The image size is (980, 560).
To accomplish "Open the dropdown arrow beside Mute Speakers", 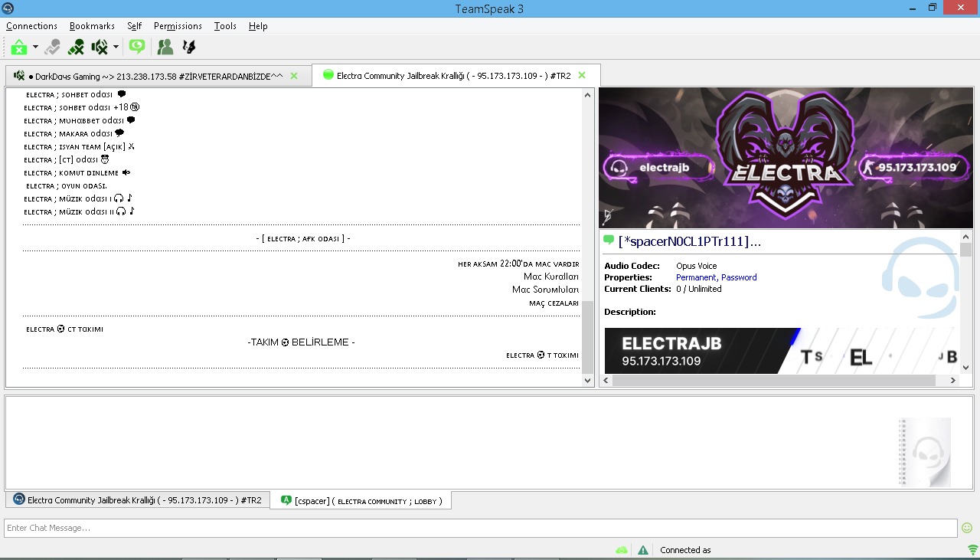I will pos(116,47).
